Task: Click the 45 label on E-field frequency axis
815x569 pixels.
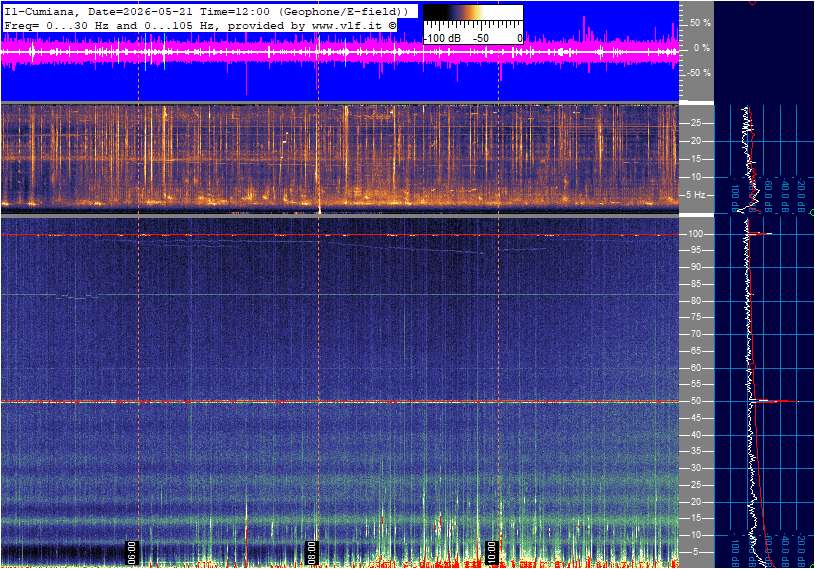Action: [695, 418]
